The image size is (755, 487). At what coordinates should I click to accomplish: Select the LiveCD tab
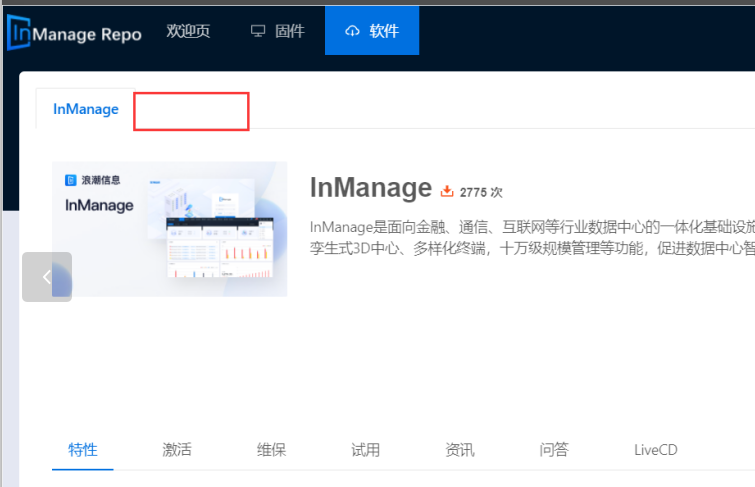click(656, 450)
